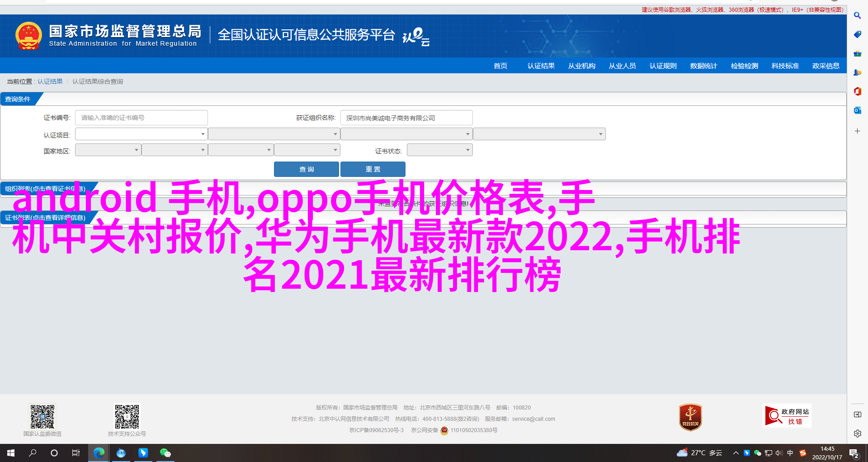868x462 pixels.
Task: Switch to Microsoft Edge on the taskbar
Action: [99, 452]
